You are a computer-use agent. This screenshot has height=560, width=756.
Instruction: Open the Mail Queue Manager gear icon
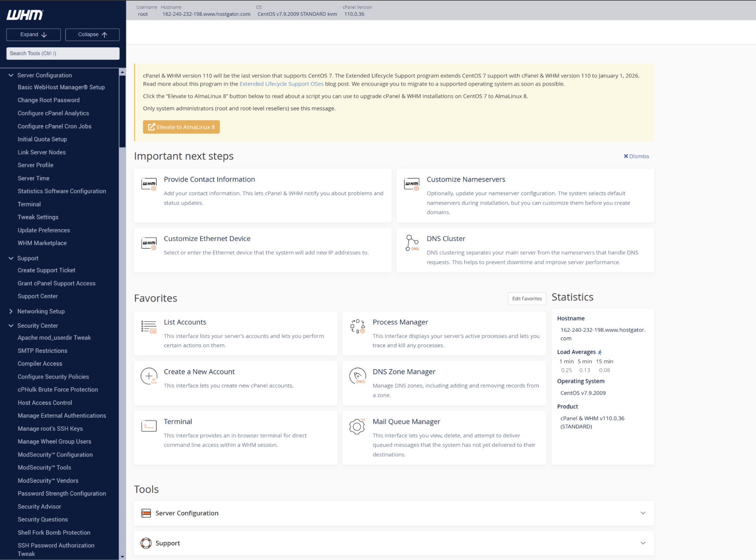[x=357, y=426]
